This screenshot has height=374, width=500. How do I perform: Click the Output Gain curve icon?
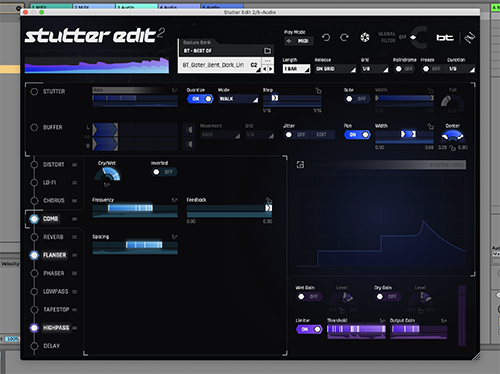(x=444, y=320)
